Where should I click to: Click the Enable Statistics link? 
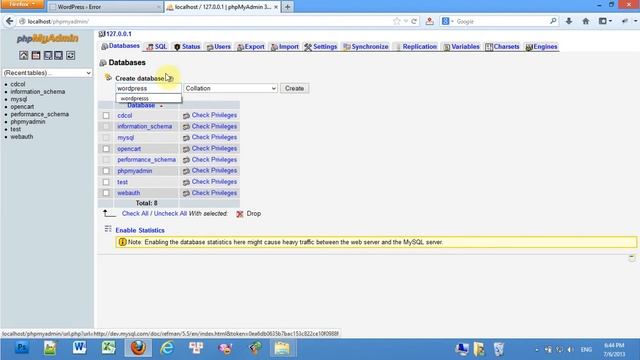click(140, 230)
